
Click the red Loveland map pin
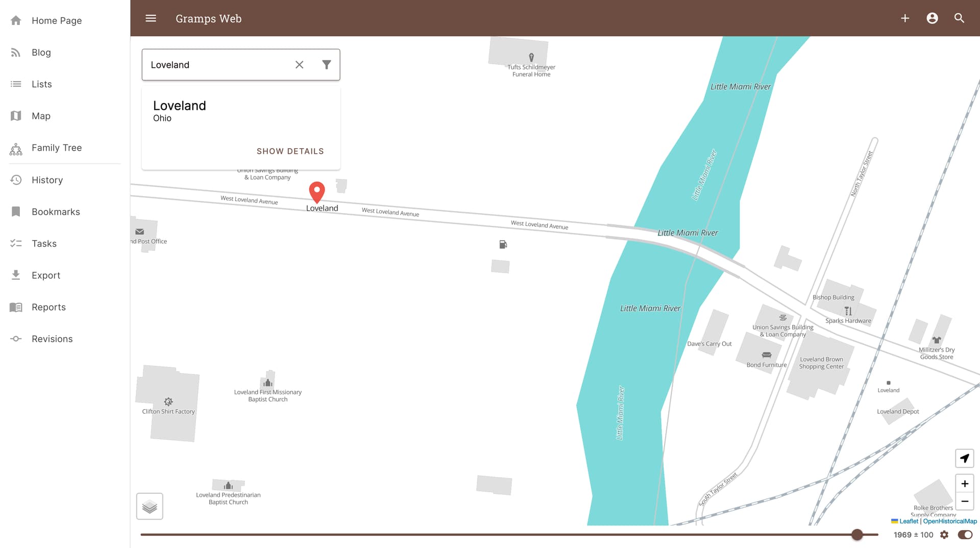[x=317, y=192]
